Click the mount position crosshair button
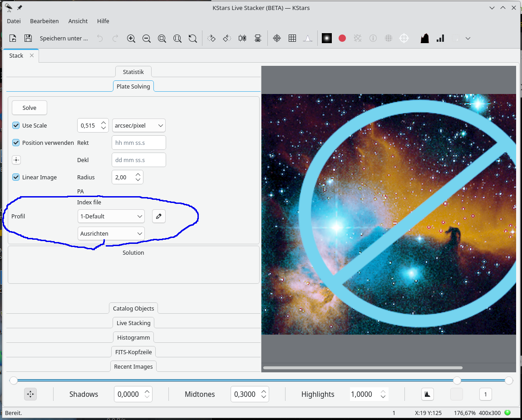522x420 pixels. pyautogui.click(x=16, y=160)
